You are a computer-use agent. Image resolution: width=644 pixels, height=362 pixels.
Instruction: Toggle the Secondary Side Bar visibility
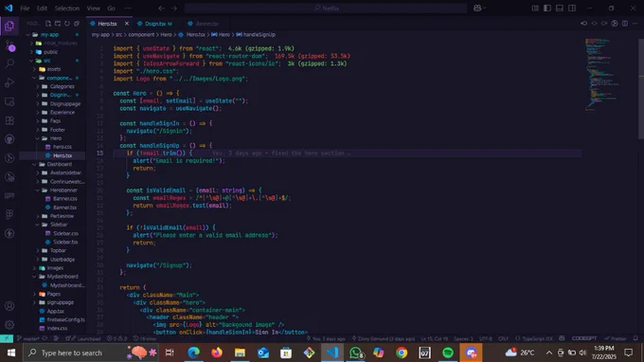[572, 9]
